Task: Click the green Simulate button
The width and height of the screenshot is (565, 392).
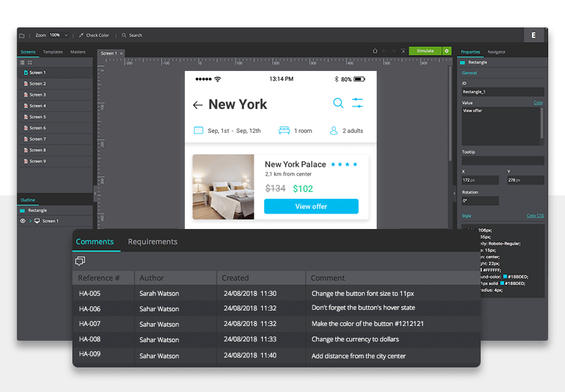Action: tap(425, 51)
